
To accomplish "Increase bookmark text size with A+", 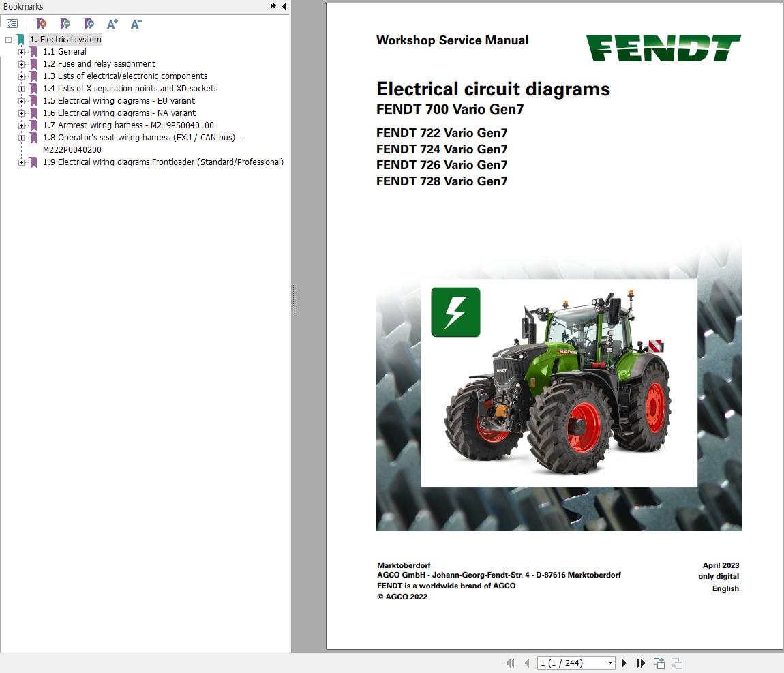I will [112, 23].
